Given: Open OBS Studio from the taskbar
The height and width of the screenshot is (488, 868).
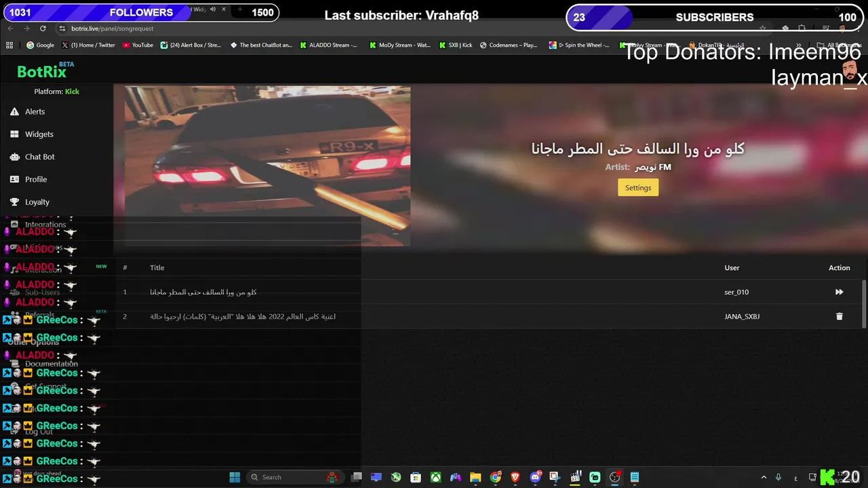Looking at the screenshot, I should coord(614,477).
